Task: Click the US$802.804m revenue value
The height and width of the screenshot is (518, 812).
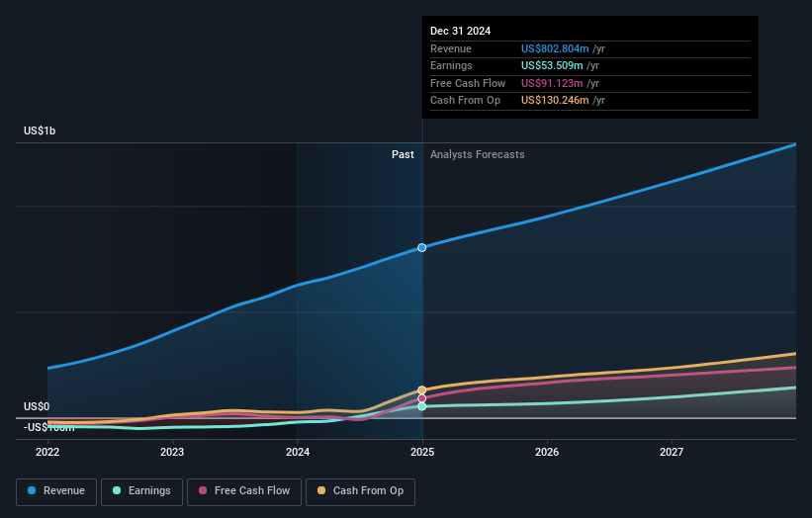Action: point(555,48)
